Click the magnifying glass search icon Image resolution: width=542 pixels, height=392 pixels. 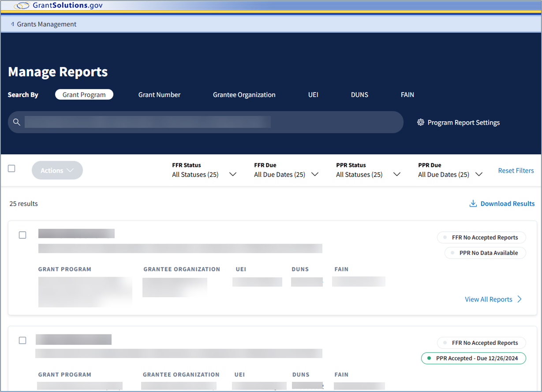coord(17,122)
